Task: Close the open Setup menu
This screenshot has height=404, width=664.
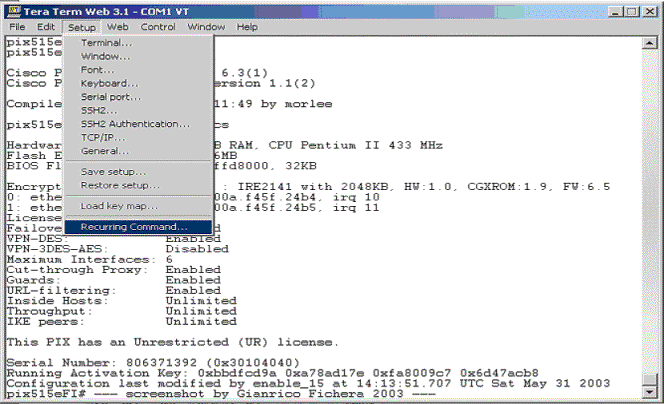Action: [82, 28]
